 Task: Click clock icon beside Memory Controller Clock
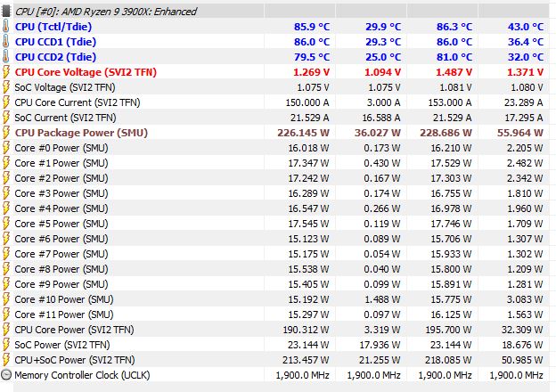coord(6,375)
